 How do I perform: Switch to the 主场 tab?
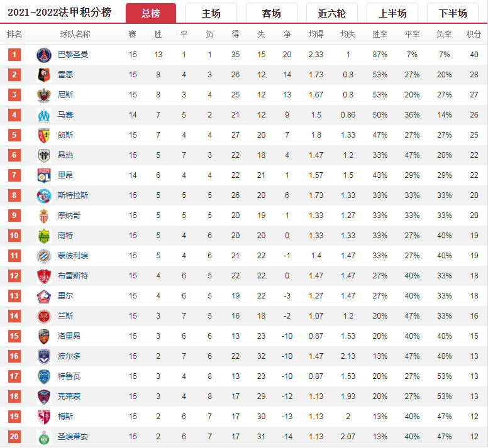(x=211, y=13)
